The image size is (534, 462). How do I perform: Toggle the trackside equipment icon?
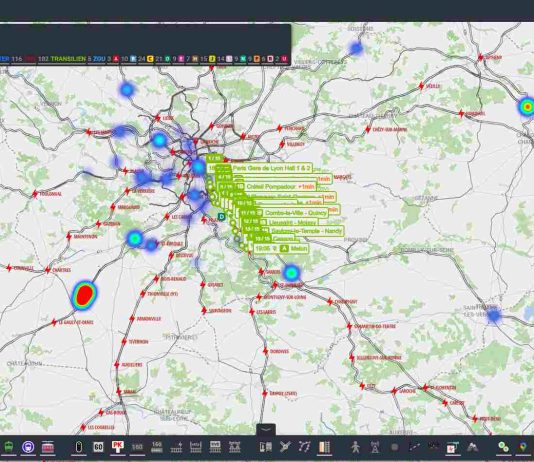click(266, 447)
